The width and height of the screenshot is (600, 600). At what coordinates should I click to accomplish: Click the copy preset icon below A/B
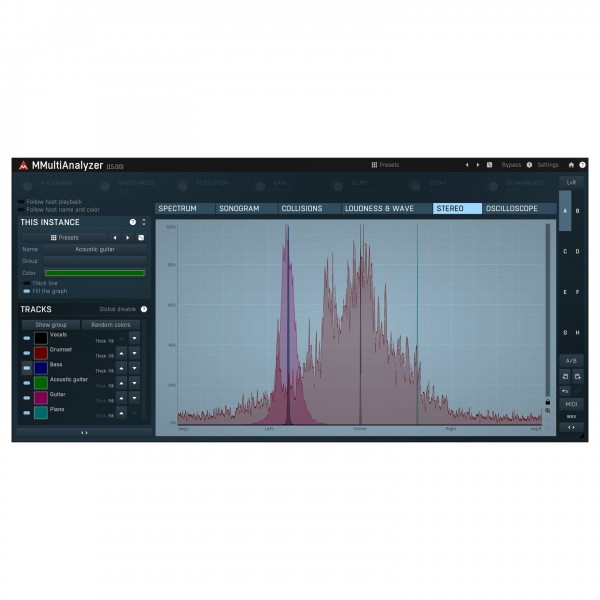tap(565, 377)
